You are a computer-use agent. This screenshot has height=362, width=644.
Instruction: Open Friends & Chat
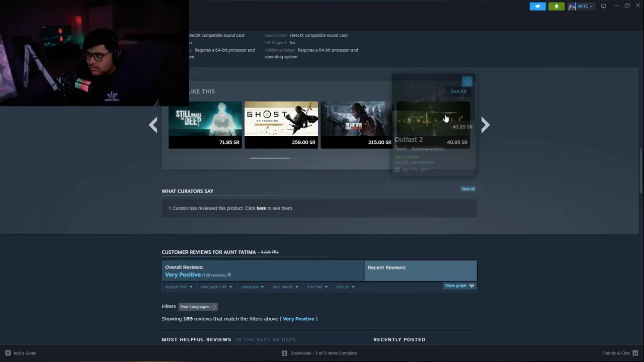coord(616,353)
